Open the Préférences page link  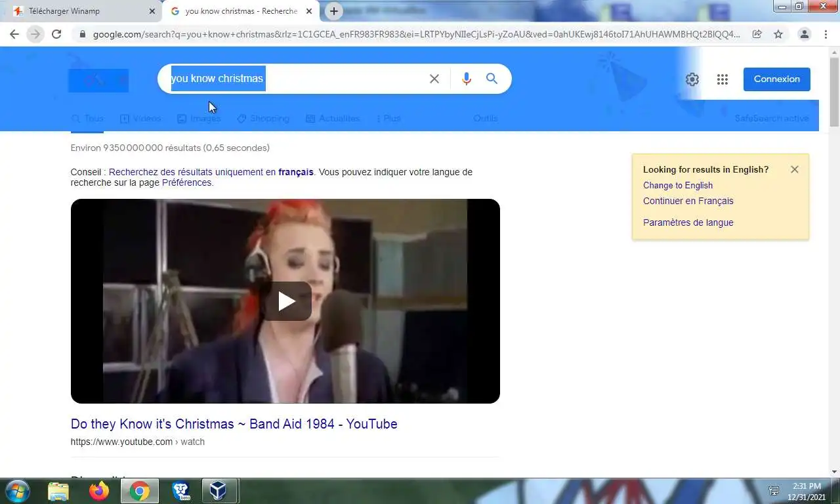(x=187, y=183)
